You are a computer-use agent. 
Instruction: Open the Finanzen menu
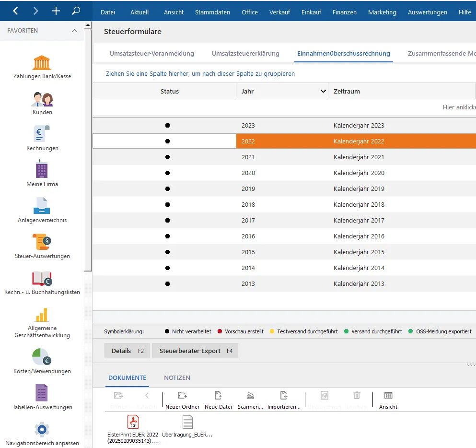pyautogui.click(x=344, y=12)
